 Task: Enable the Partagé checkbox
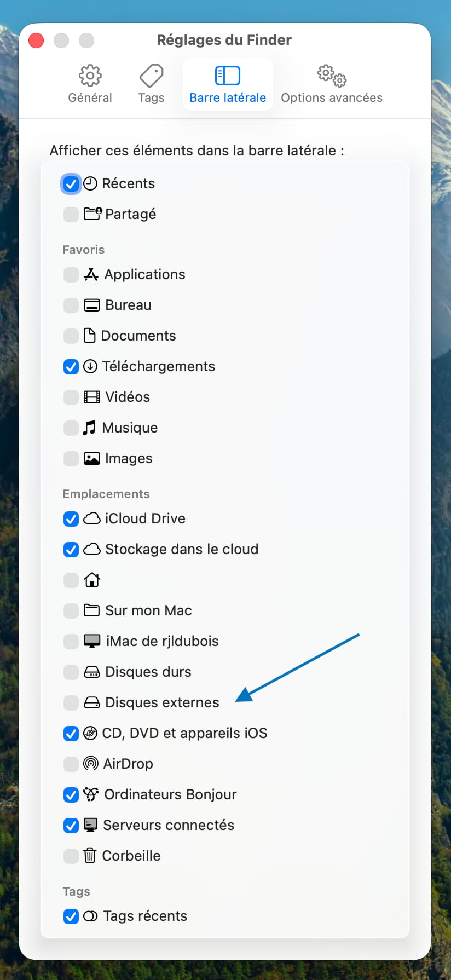coord(71,215)
